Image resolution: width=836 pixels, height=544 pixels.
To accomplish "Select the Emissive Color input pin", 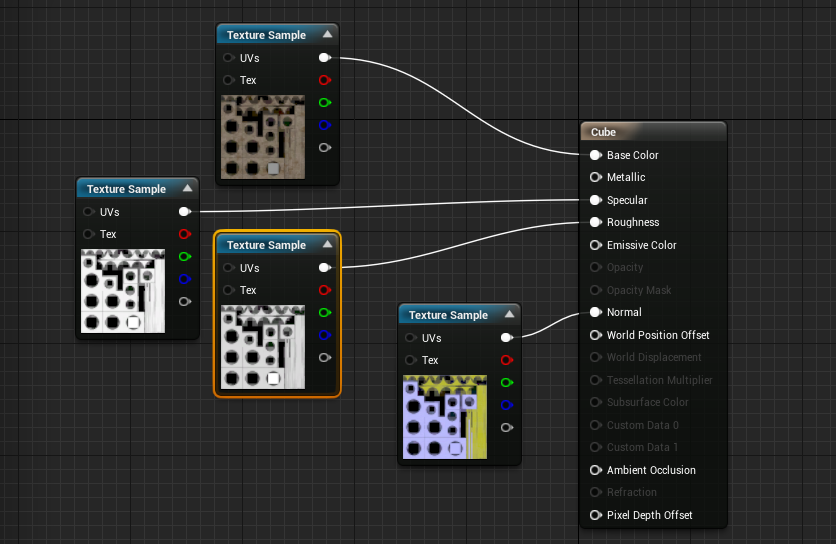I will click(x=595, y=245).
